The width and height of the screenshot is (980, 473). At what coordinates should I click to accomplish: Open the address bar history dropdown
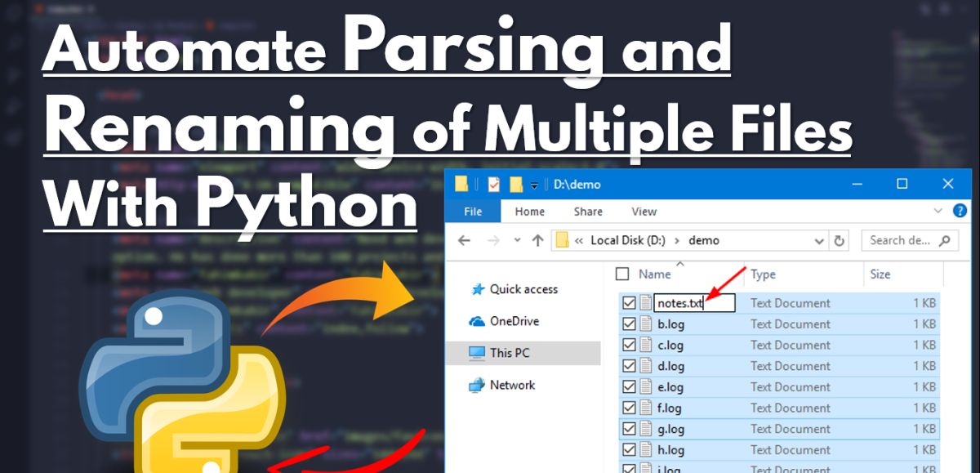(x=819, y=241)
